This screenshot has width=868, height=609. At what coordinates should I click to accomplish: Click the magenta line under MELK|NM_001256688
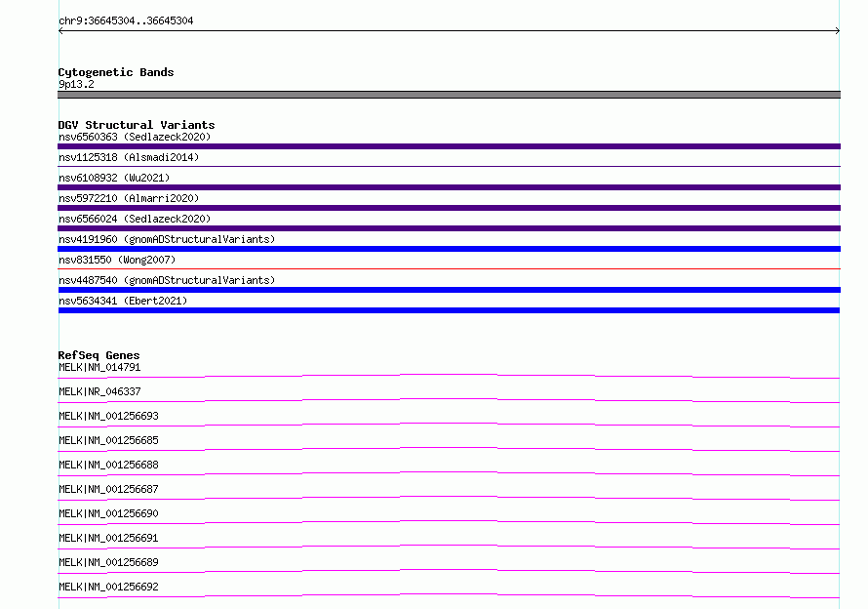click(449, 473)
